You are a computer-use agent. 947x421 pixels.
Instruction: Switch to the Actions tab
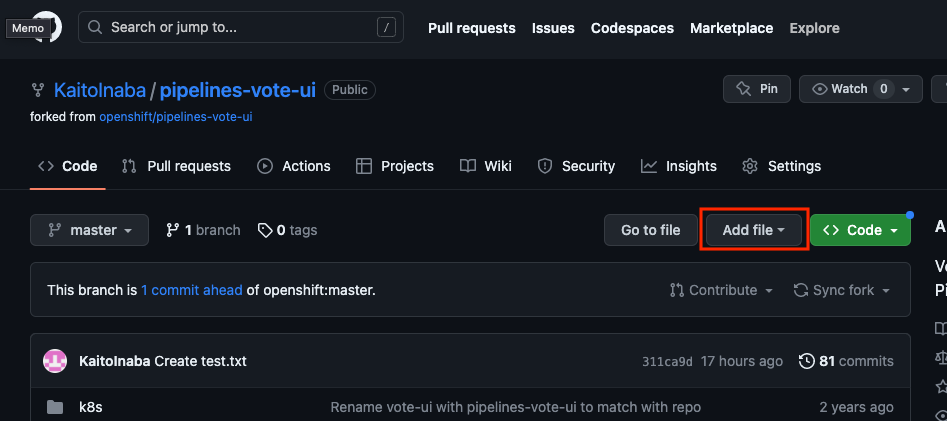pyautogui.click(x=294, y=166)
